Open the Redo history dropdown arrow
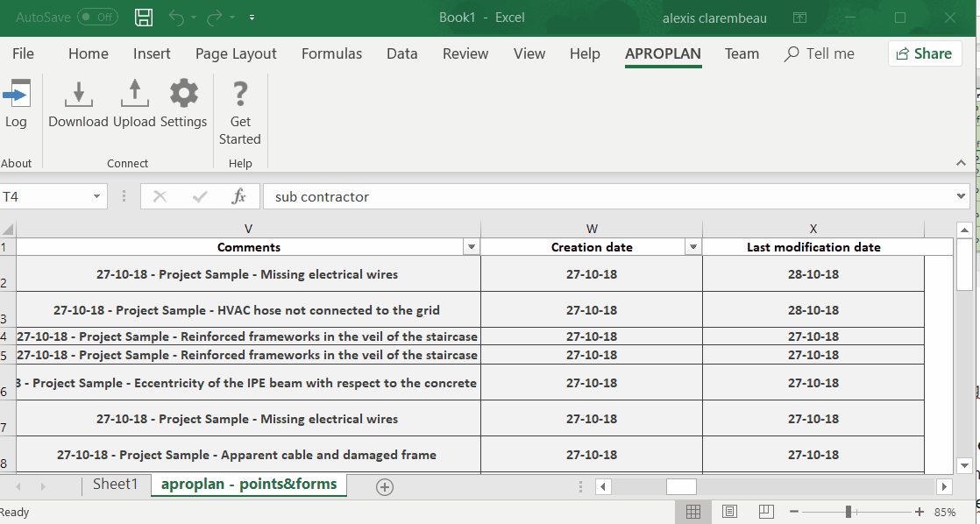This screenshot has width=980, height=524. pos(232,18)
